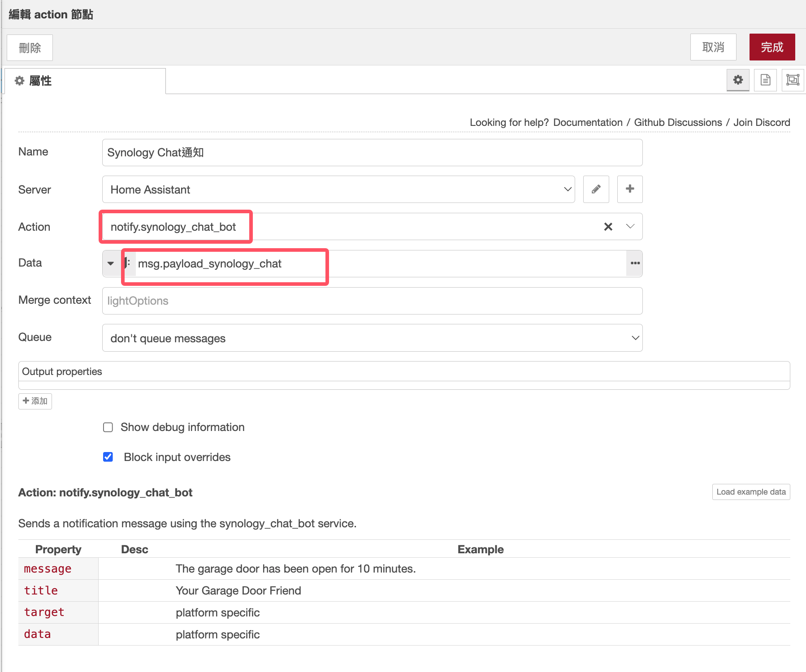806x672 pixels.
Task: Click the pencil icon to edit server
Action: click(x=596, y=190)
